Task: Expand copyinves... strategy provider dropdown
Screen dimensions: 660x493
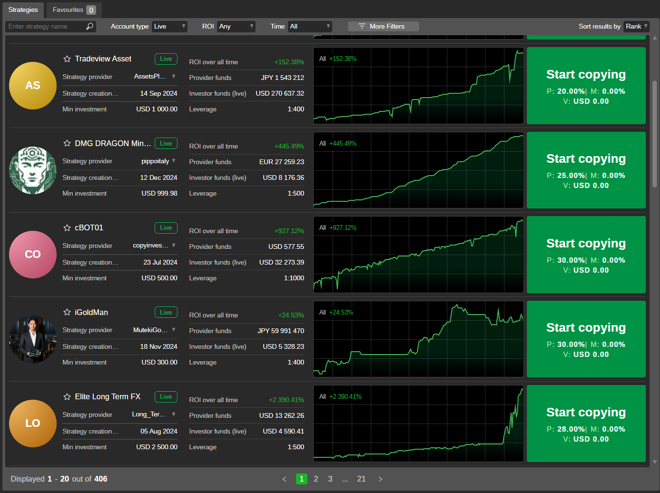Action: pos(173,245)
